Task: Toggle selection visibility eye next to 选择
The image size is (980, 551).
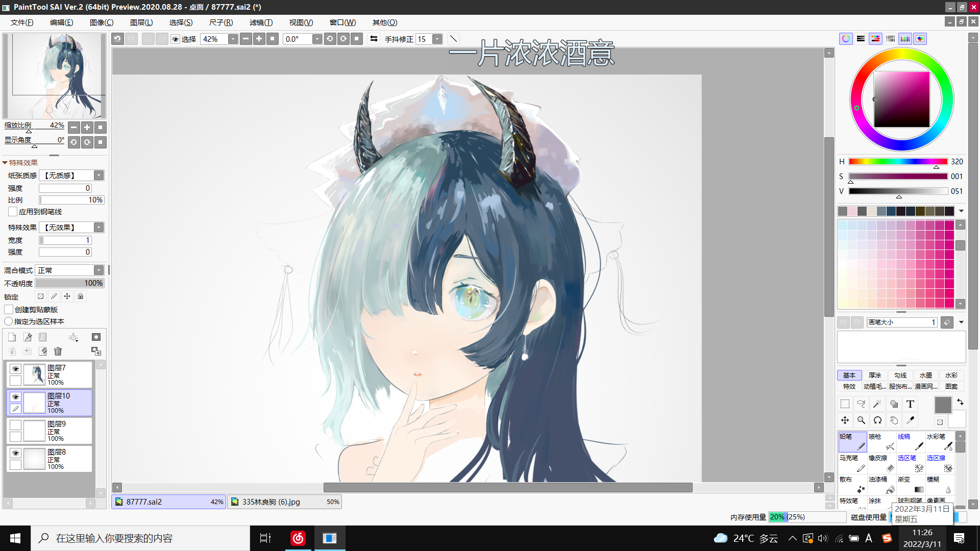Action: [176, 39]
